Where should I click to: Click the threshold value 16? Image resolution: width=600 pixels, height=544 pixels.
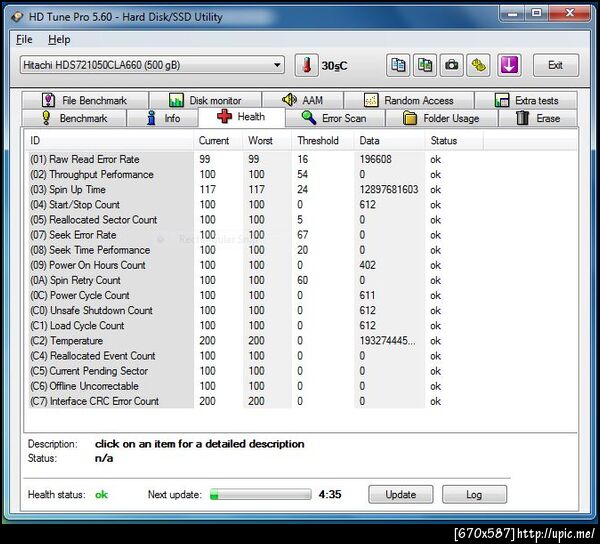tap(303, 159)
